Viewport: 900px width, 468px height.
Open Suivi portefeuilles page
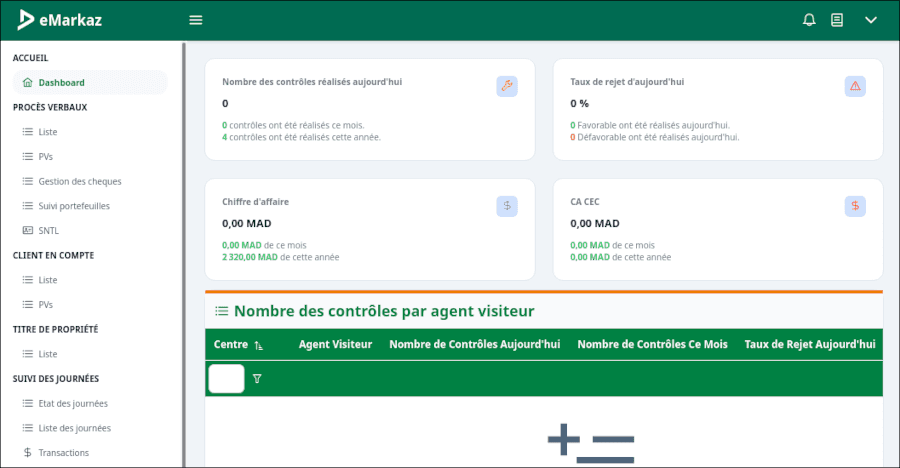(73, 206)
